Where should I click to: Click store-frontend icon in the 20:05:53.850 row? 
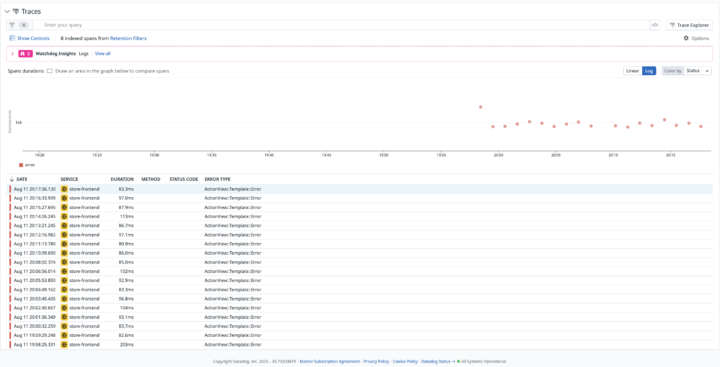pos(64,280)
